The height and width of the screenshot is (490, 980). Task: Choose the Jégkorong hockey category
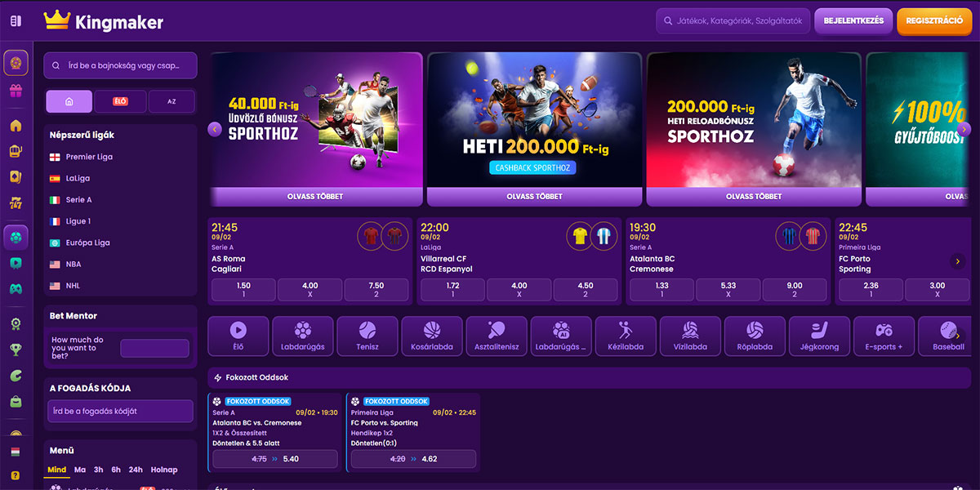pyautogui.click(x=819, y=336)
